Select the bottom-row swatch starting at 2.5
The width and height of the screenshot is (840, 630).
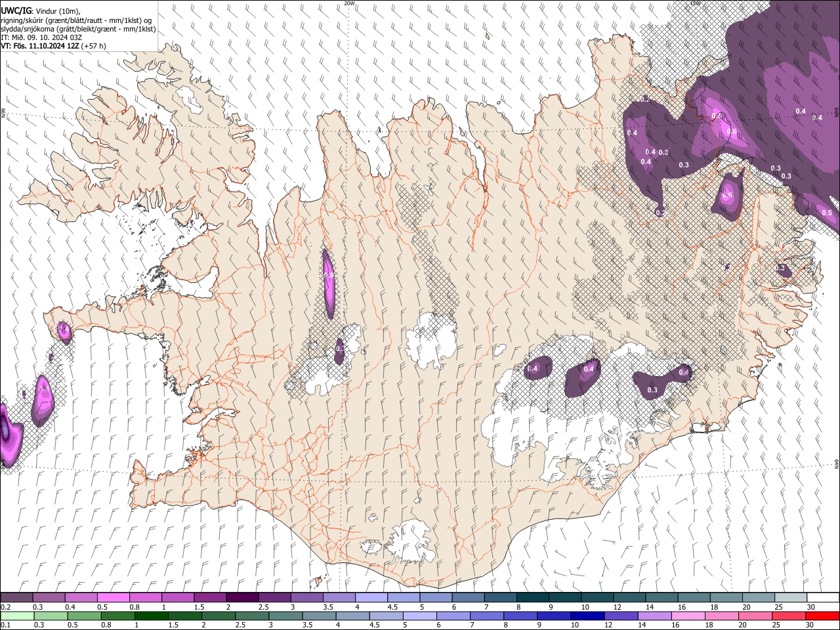pyautogui.click(x=251, y=616)
